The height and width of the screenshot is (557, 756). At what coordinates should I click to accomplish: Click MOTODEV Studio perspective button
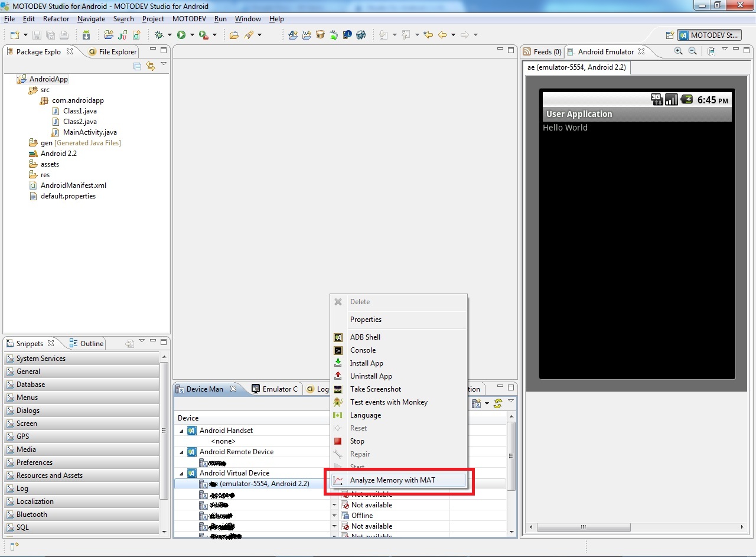tap(709, 35)
